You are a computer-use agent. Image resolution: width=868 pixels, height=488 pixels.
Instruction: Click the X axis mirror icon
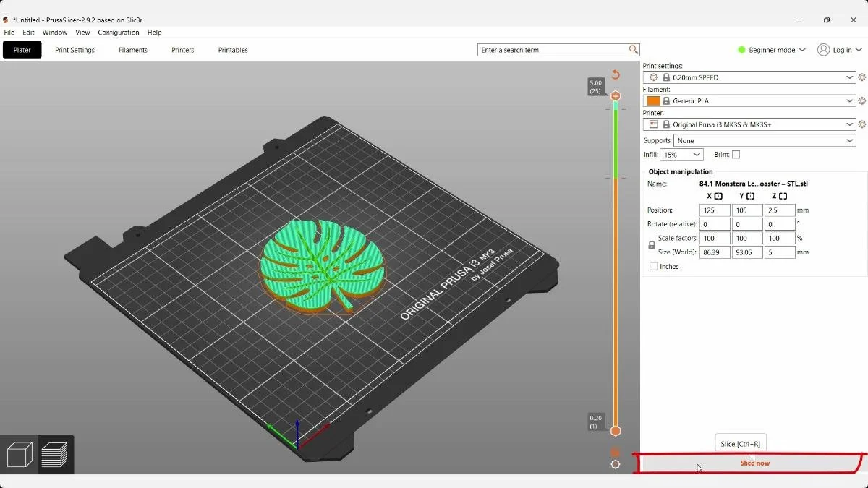(718, 196)
